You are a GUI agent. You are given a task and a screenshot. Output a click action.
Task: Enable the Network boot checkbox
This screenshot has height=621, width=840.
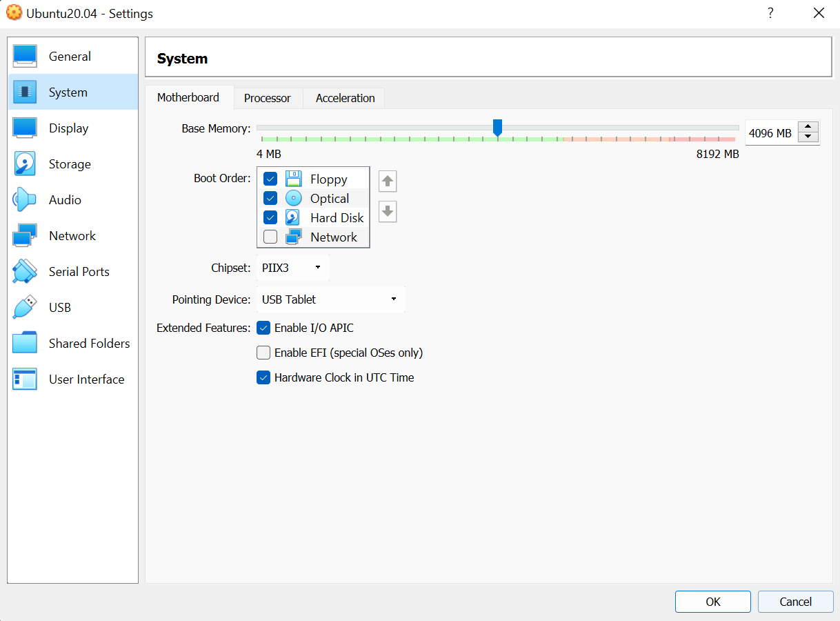click(270, 237)
